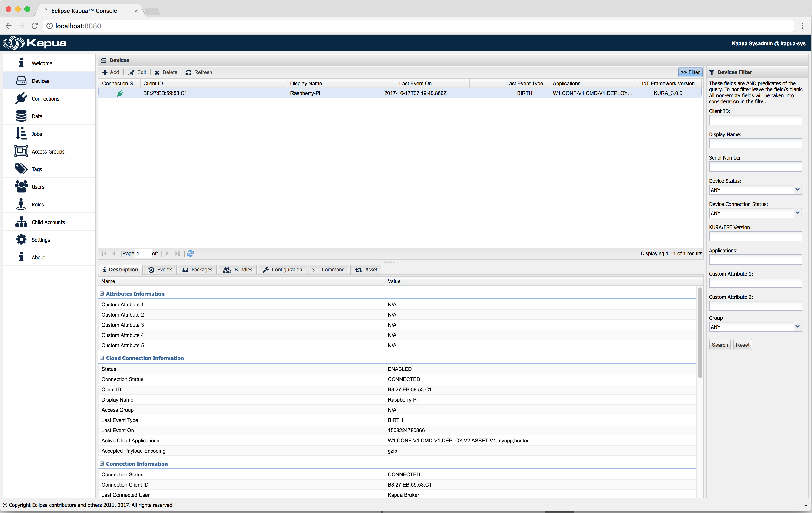This screenshot has width=812, height=513.
Task: Click Kapua Sysadmin @ kapua-sys user label
Action: [x=769, y=43]
